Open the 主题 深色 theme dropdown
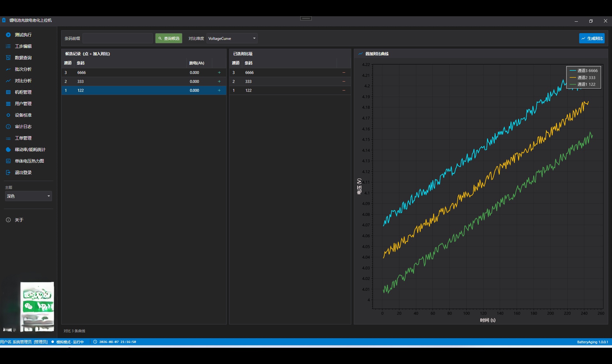 pos(28,196)
